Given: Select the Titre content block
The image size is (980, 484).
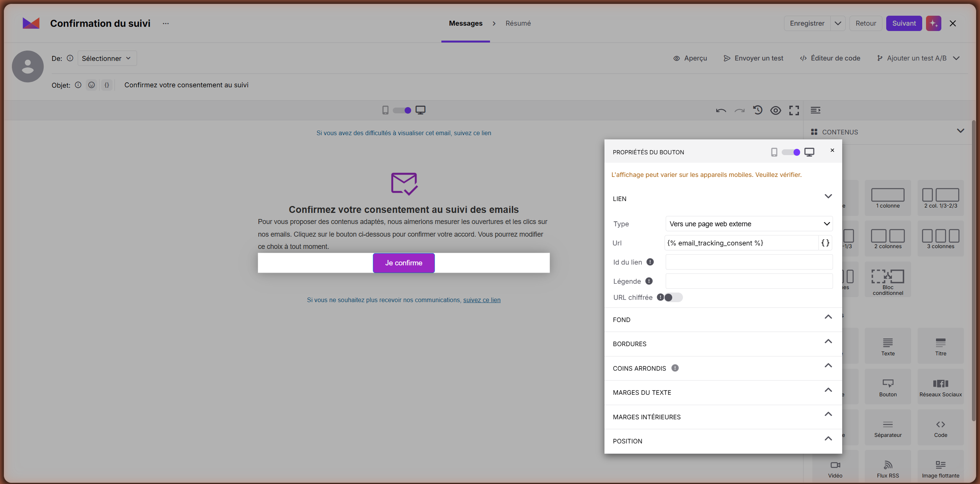Looking at the screenshot, I should 941,346.
